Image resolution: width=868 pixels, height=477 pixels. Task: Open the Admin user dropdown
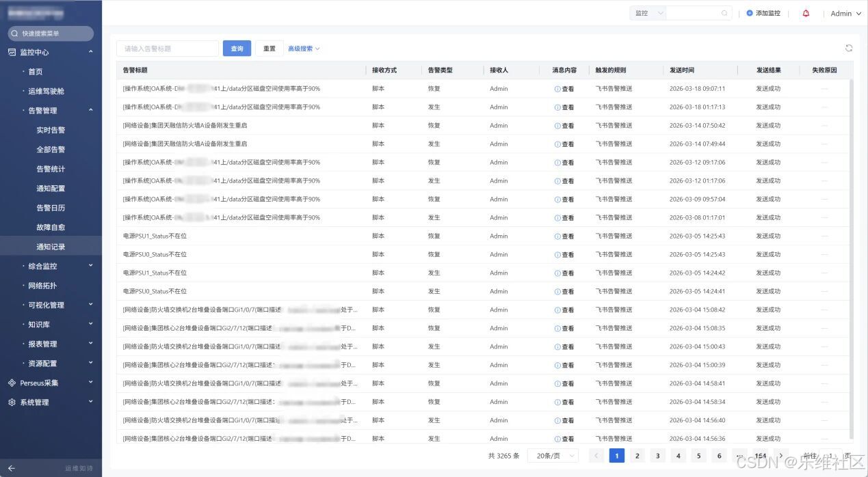point(845,14)
